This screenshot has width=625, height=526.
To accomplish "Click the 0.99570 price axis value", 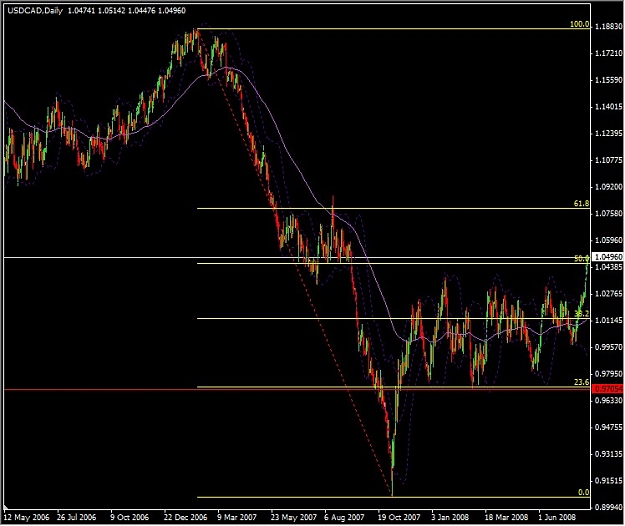I will point(608,347).
